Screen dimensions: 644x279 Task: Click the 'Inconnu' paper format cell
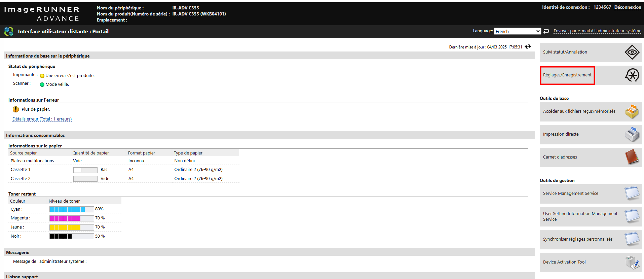[136, 161]
